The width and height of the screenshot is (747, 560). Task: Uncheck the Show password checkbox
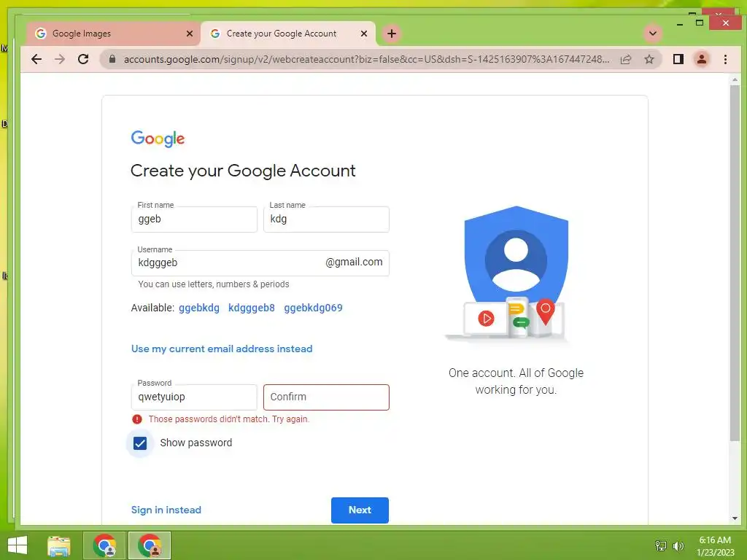tap(140, 443)
